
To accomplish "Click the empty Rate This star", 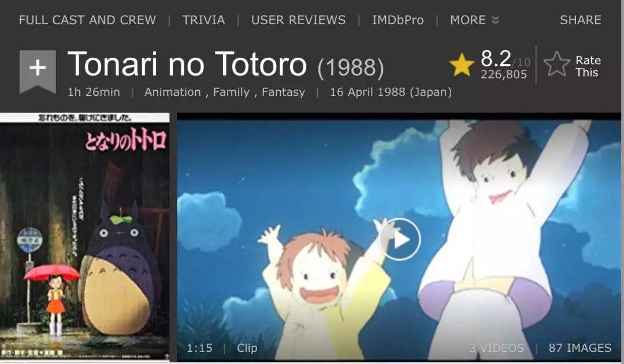I will click(x=556, y=65).
